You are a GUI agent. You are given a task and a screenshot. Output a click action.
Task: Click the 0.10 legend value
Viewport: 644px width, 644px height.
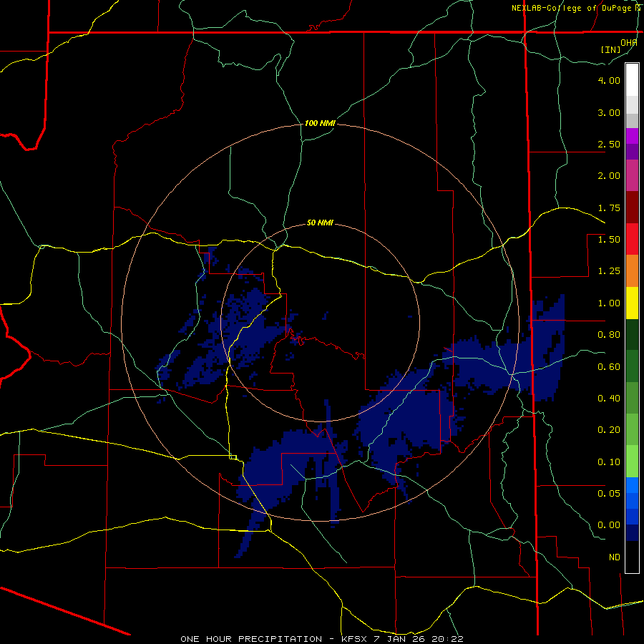(609, 462)
